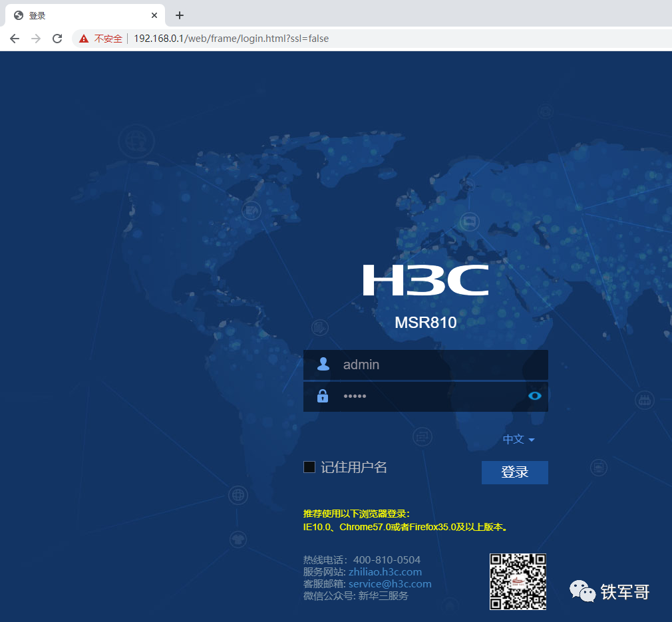Click the arrow next to 中文
The image size is (672, 622).
click(x=532, y=440)
